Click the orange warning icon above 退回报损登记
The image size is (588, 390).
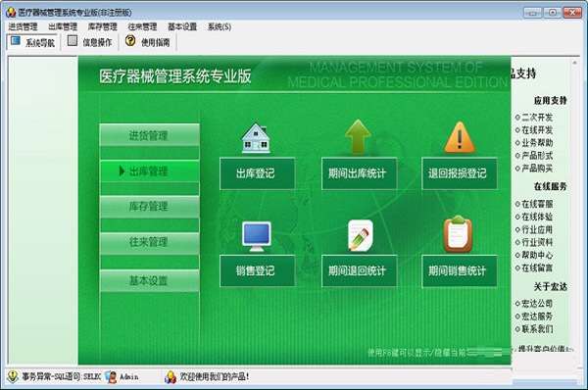[x=460, y=137]
